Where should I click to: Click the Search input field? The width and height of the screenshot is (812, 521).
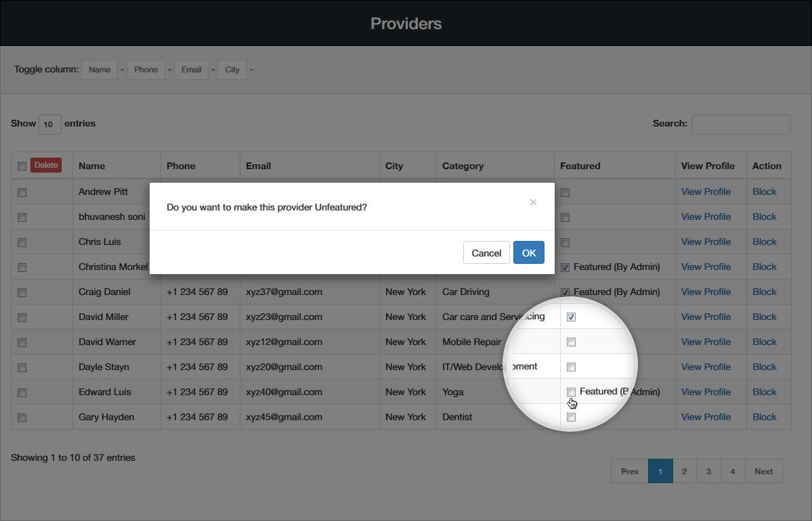pos(740,124)
